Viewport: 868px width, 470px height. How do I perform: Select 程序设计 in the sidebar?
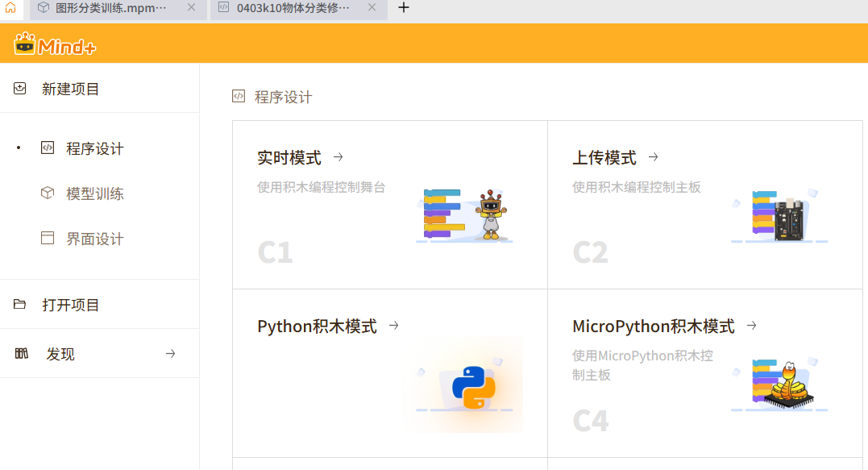pyautogui.click(x=94, y=148)
